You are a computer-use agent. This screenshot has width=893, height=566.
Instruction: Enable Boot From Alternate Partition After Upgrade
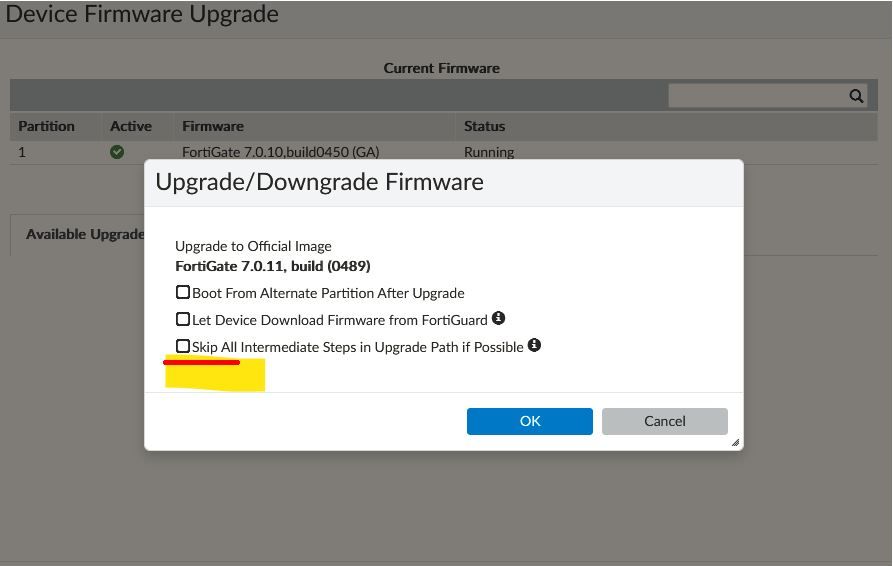point(183,293)
